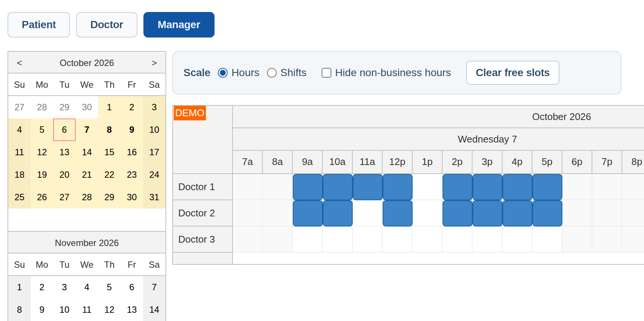Click the orange DEMO badge
This screenshot has width=644, height=321.
[x=190, y=113]
